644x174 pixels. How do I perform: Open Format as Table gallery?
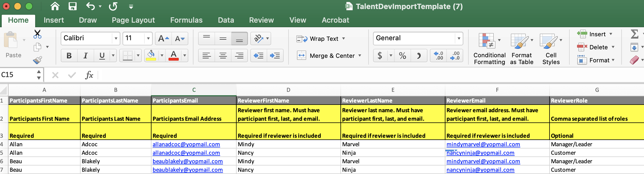pyautogui.click(x=521, y=49)
